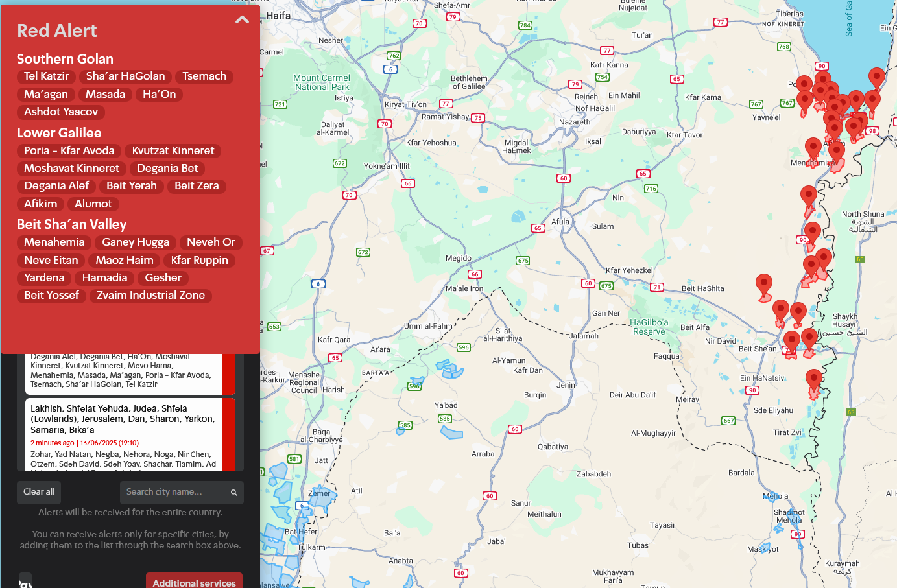The height and width of the screenshot is (588, 897).
Task: Click the Afula map label
Action: [560, 222]
